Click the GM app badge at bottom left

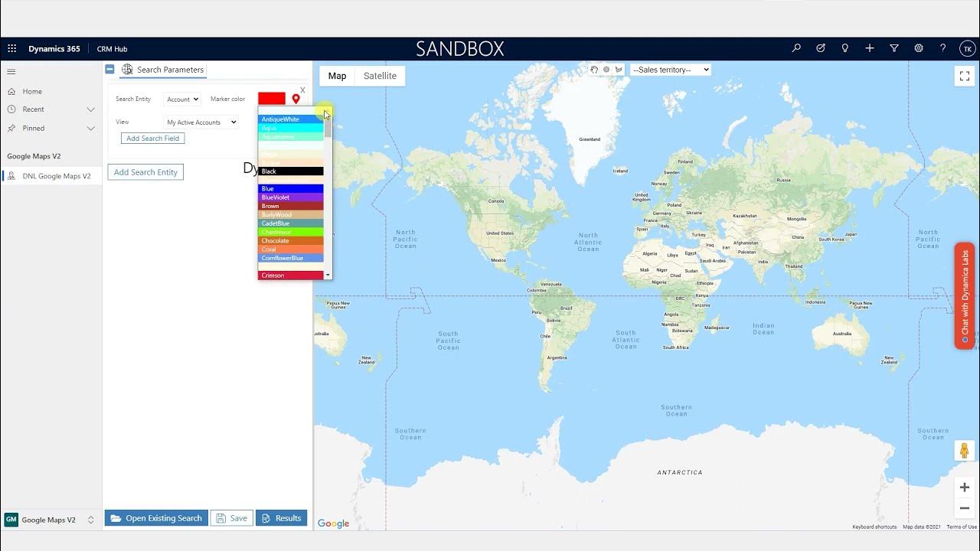[x=11, y=520]
